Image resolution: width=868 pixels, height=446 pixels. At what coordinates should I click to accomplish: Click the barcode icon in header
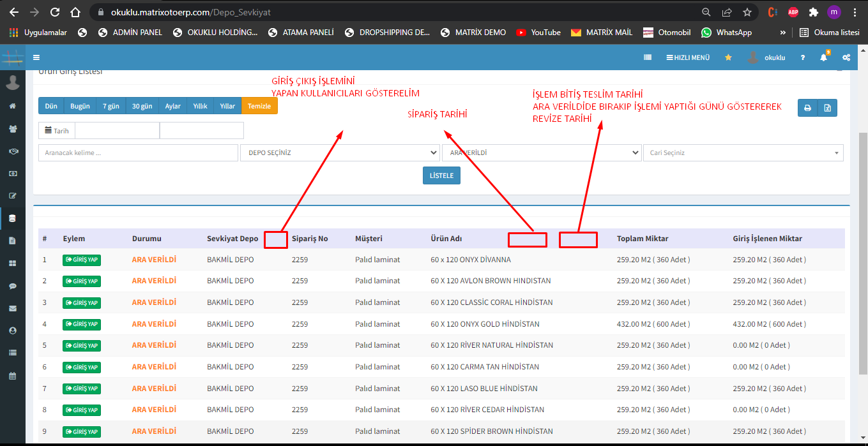648,57
